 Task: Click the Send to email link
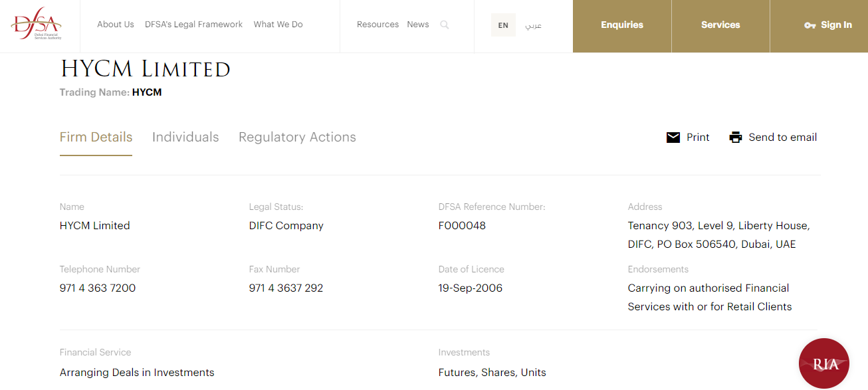click(x=783, y=138)
